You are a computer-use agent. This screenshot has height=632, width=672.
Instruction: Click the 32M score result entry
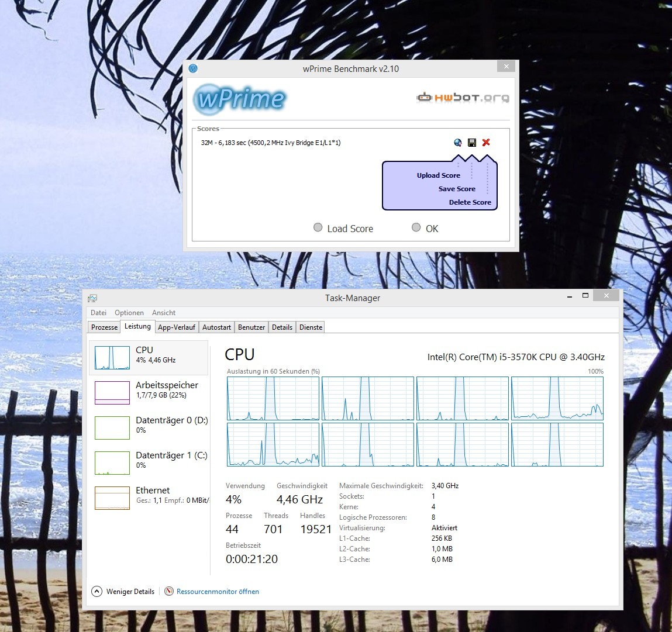pyautogui.click(x=271, y=143)
